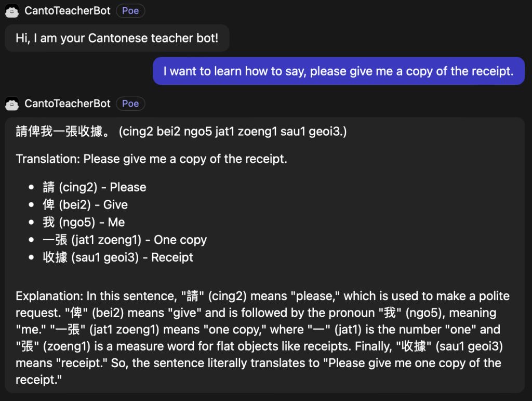Click the bullet item '請 (cing2) - Please'

tap(94, 187)
